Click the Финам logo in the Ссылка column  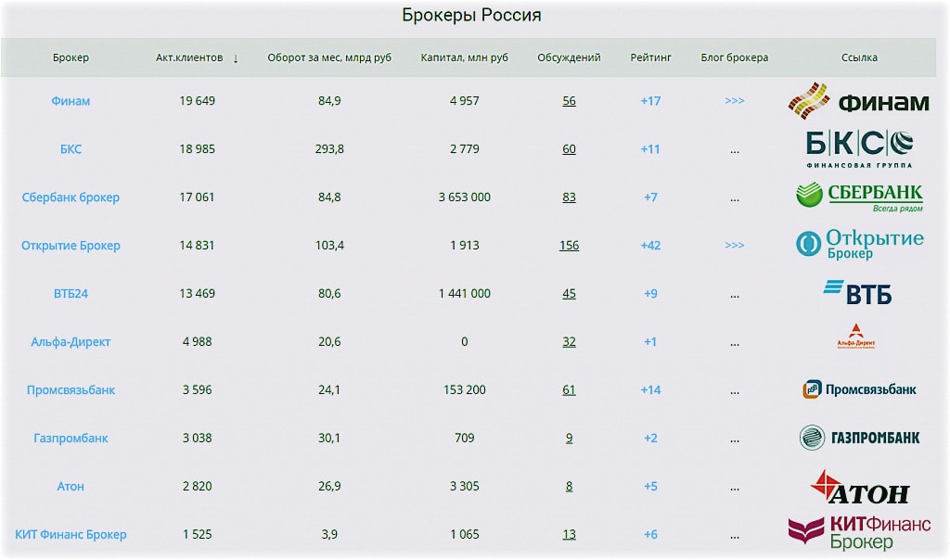click(x=858, y=101)
